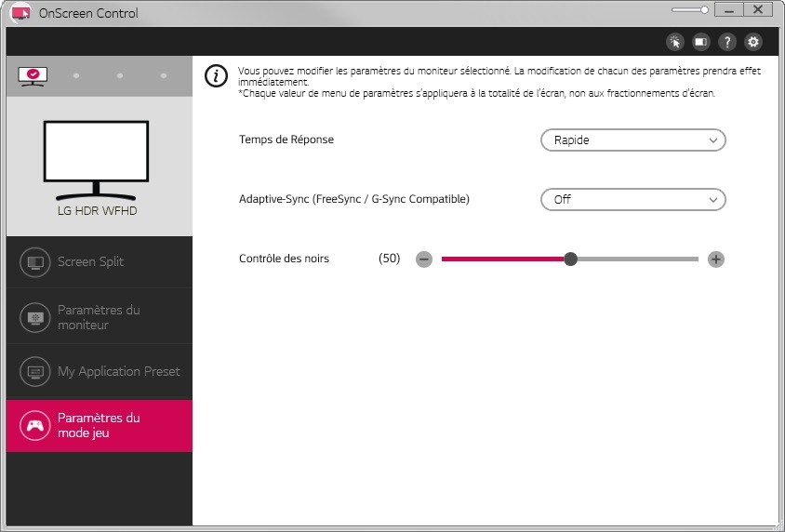
Task: Click the screen layout icon in the top toolbar
Action: tap(701, 42)
